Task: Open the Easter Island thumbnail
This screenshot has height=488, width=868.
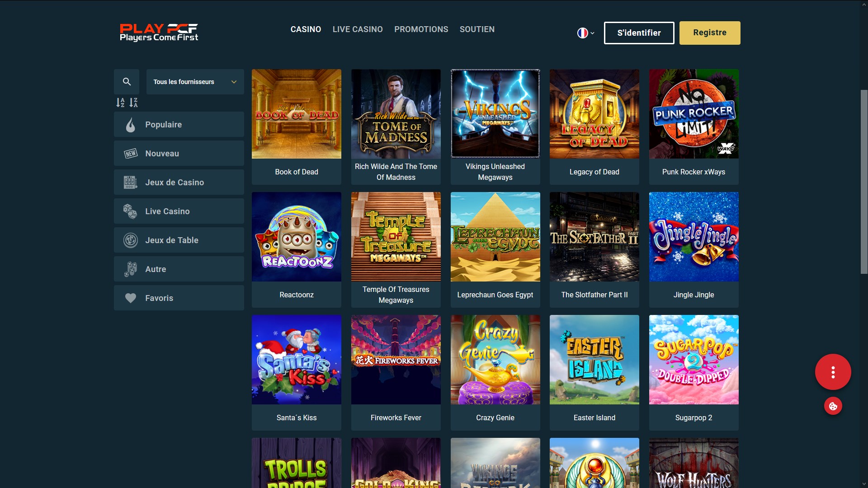Action: 594,360
